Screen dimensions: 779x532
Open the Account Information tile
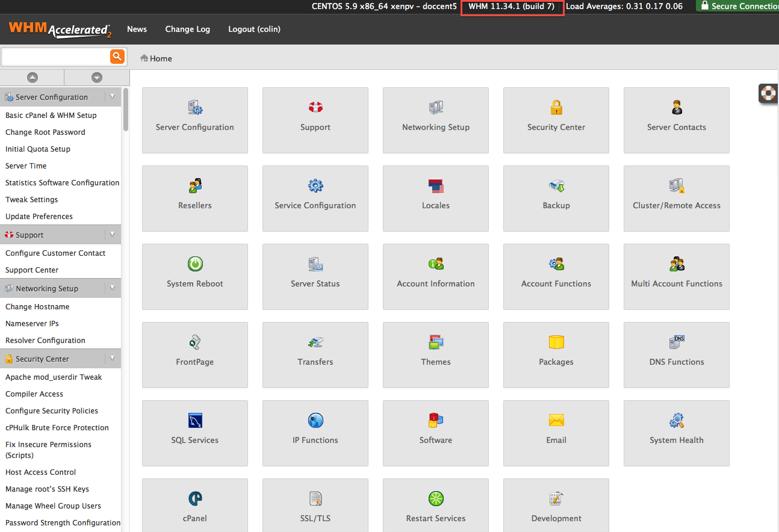pyautogui.click(x=436, y=277)
